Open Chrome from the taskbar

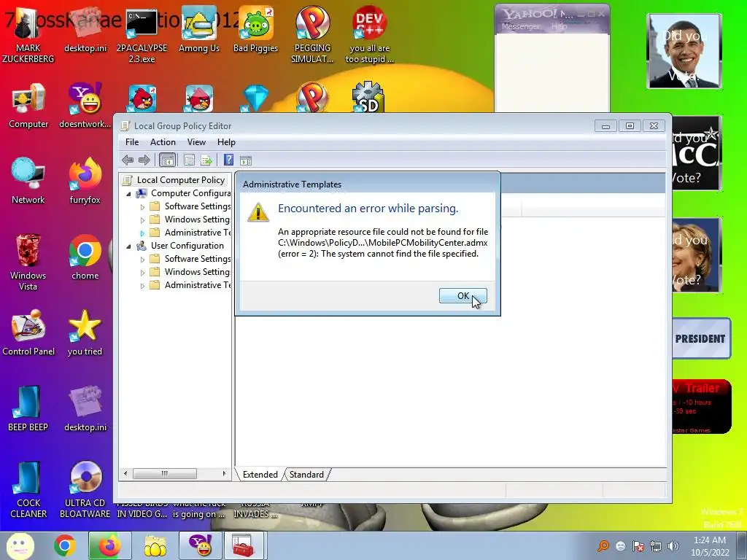(65, 545)
